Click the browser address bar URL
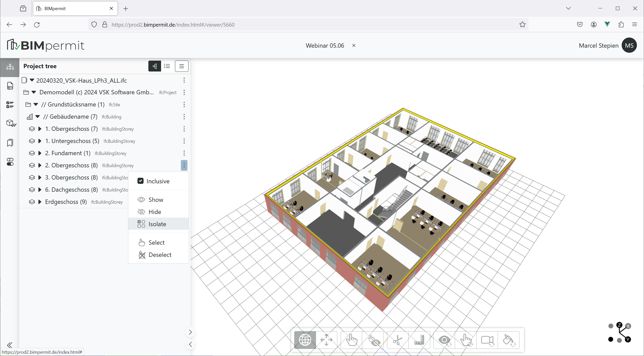The image size is (644, 356). [173, 25]
